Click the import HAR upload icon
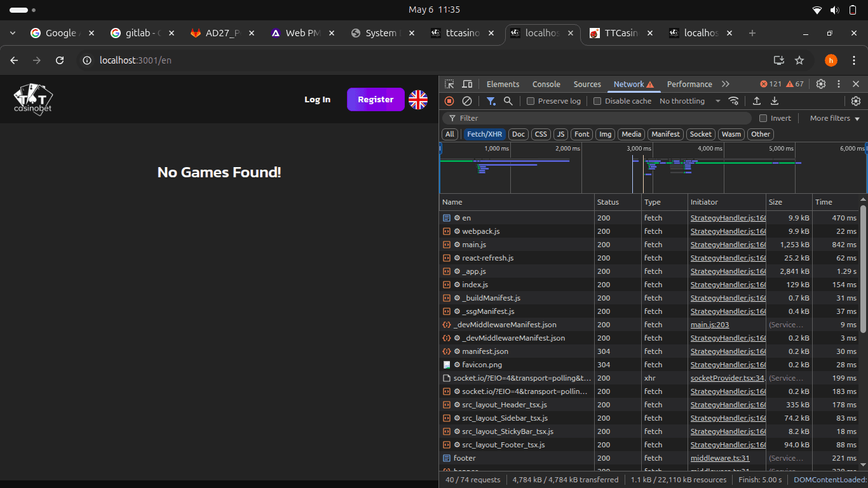The image size is (868, 488). click(757, 101)
